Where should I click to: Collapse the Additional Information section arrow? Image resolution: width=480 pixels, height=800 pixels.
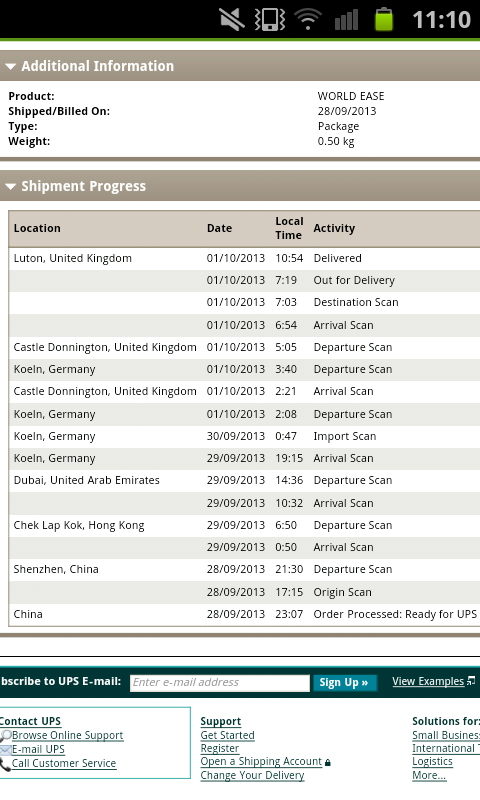click(10, 66)
